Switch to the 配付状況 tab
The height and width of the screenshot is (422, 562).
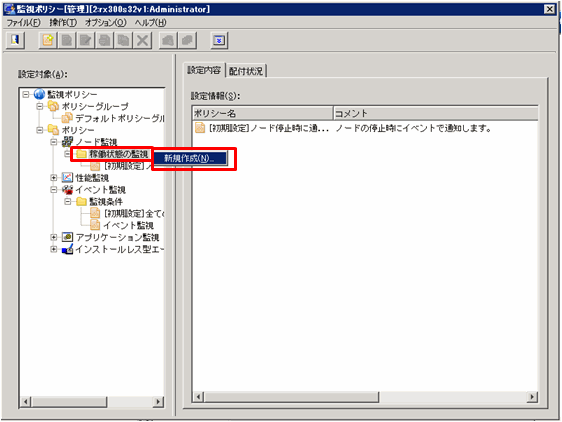(246, 71)
